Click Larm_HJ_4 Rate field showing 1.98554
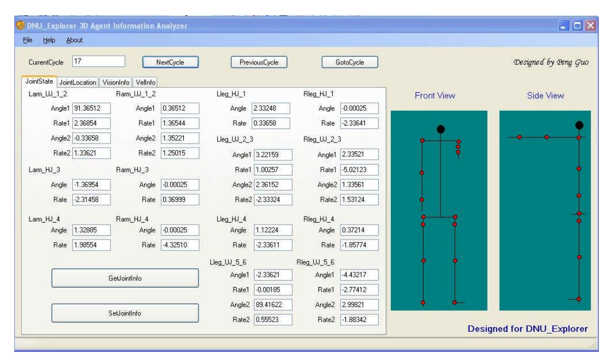The height and width of the screenshot is (364, 610). (91, 245)
